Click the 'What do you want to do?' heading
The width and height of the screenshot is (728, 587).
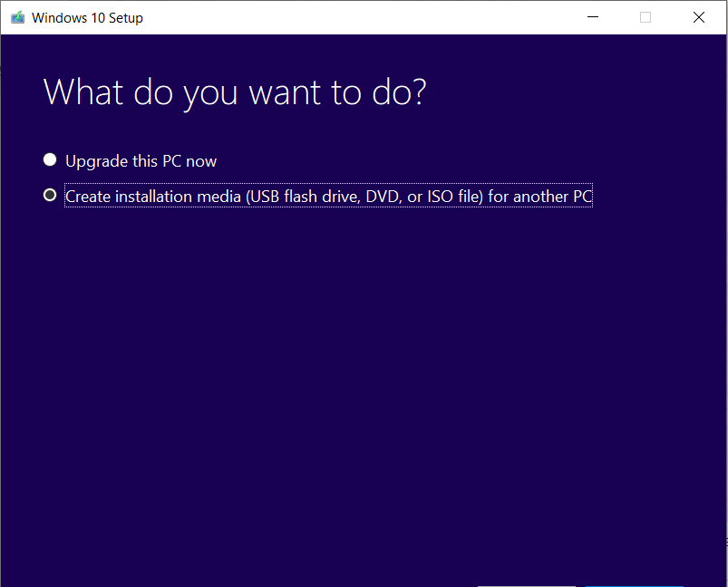tap(235, 92)
